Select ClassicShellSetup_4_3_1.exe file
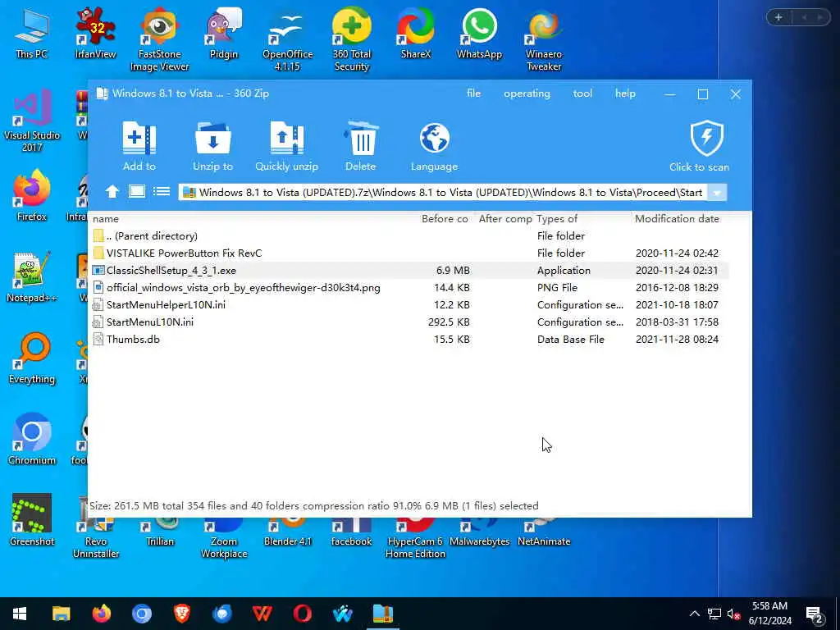The image size is (840, 630). coord(410,270)
